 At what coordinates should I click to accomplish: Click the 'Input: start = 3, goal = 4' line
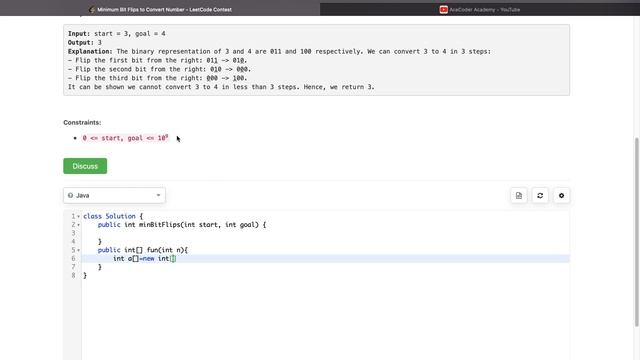click(117, 33)
